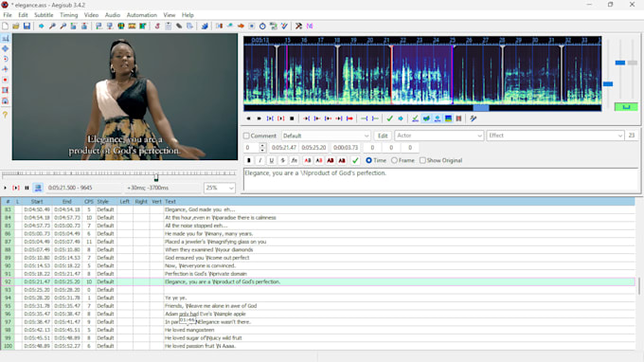Stop audio playback
The image size is (644, 362).
[292, 118]
